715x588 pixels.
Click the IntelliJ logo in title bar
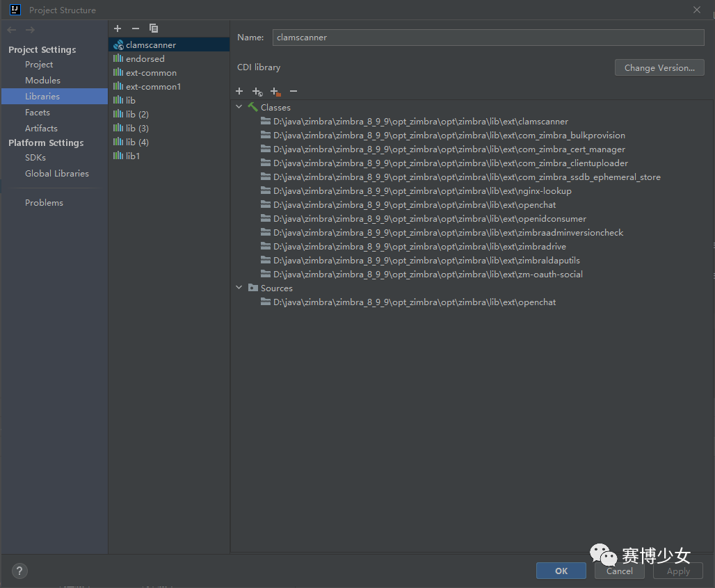tap(15, 10)
